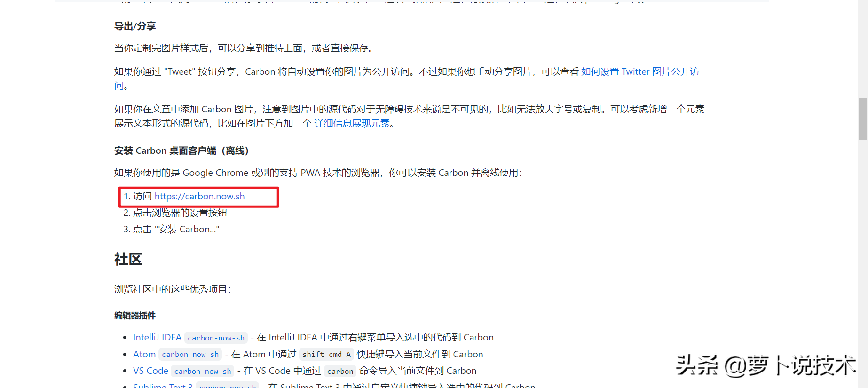868x388 pixels.
Task: Click the step '3. 点击 "安装 Carbon..."'
Action: tap(171, 229)
